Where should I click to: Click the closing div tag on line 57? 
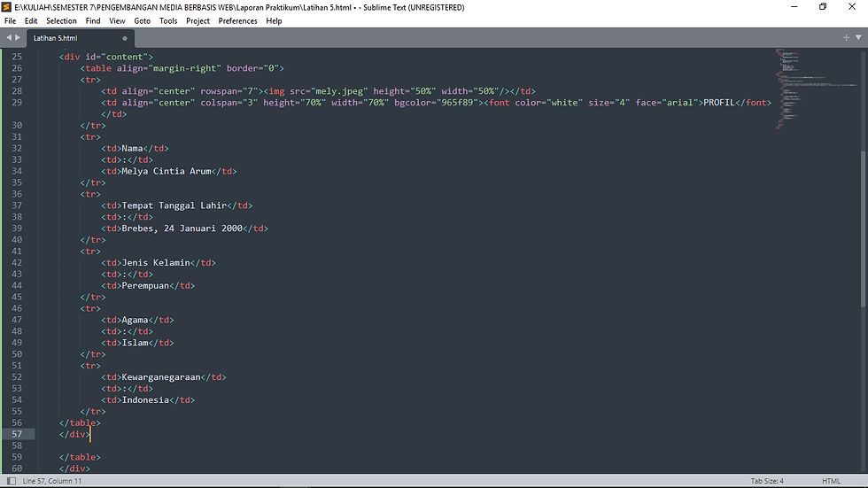74,434
